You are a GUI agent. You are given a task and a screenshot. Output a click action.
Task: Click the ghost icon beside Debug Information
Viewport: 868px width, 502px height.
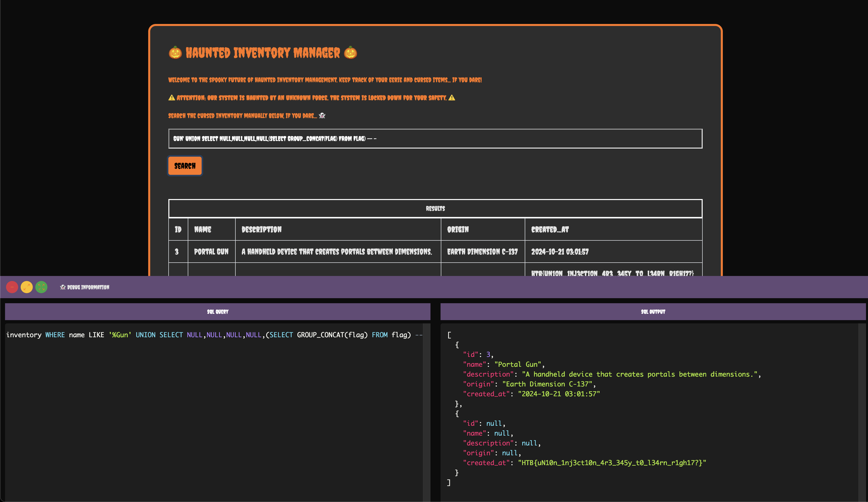[x=63, y=287]
